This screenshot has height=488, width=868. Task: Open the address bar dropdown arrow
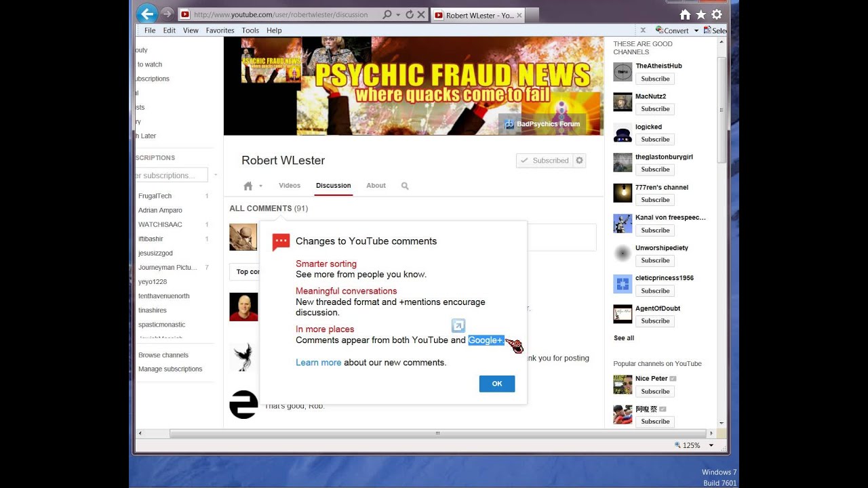pos(398,14)
